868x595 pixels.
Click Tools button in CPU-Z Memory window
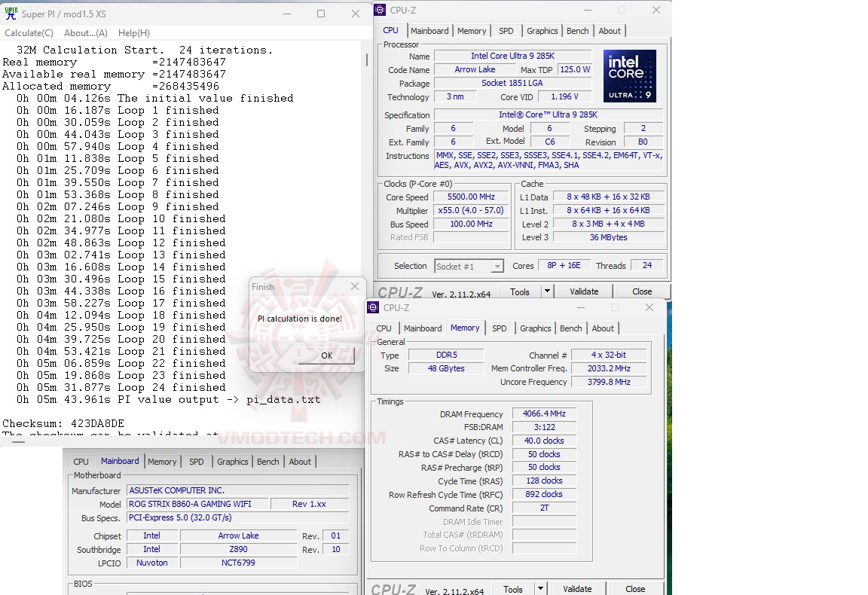[x=513, y=589]
